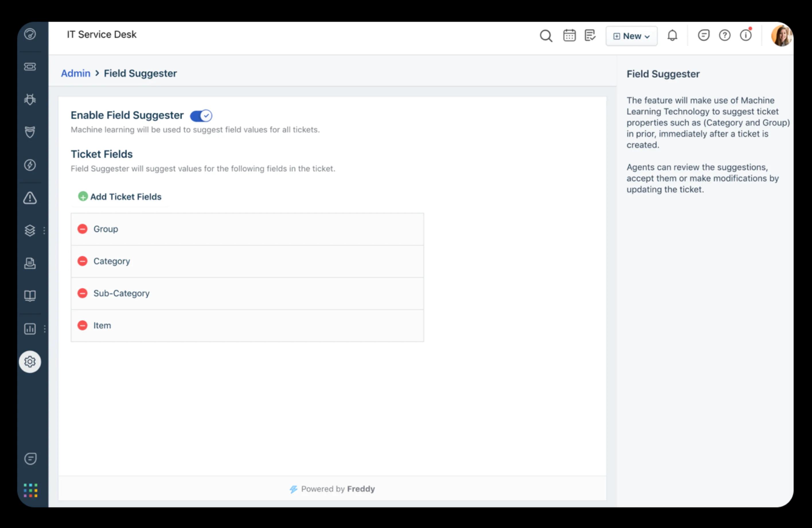Click the Category field row label
This screenshot has width=812, height=528.
[112, 261]
